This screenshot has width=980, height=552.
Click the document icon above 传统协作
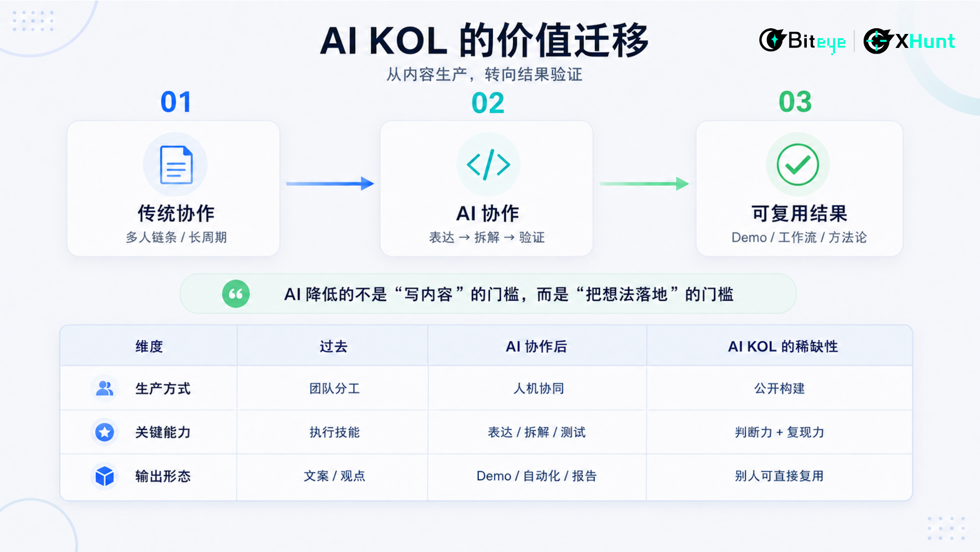click(176, 165)
